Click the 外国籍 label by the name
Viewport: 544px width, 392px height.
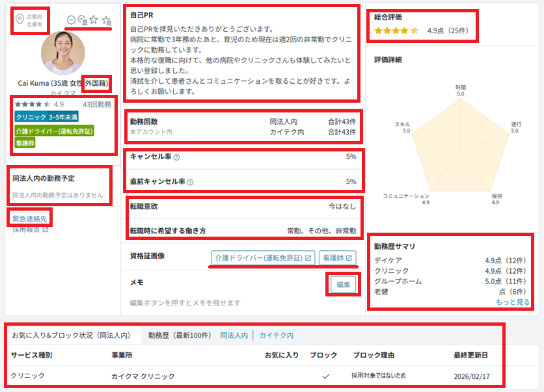(96, 83)
